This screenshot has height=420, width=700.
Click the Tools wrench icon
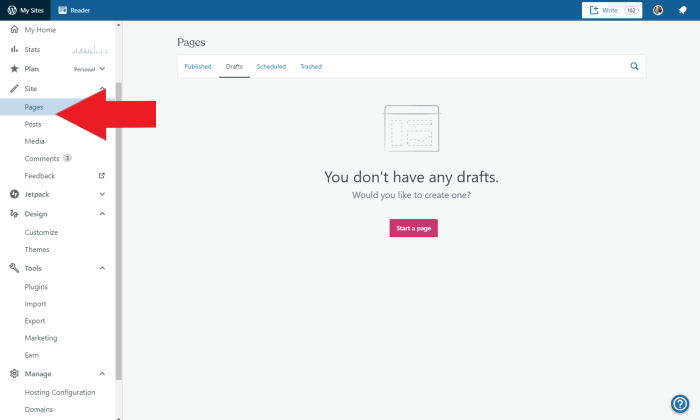click(x=14, y=268)
